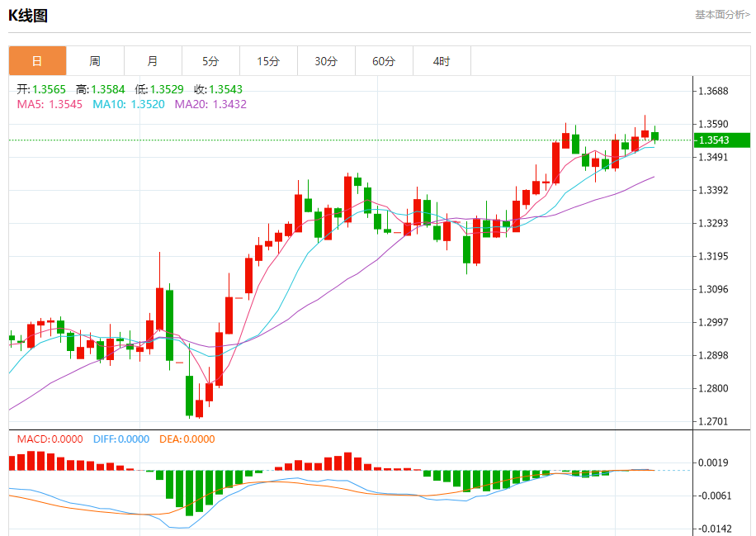The image size is (756, 536).
Task: Click the 1.3688 price axis label
Action: [713, 91]
